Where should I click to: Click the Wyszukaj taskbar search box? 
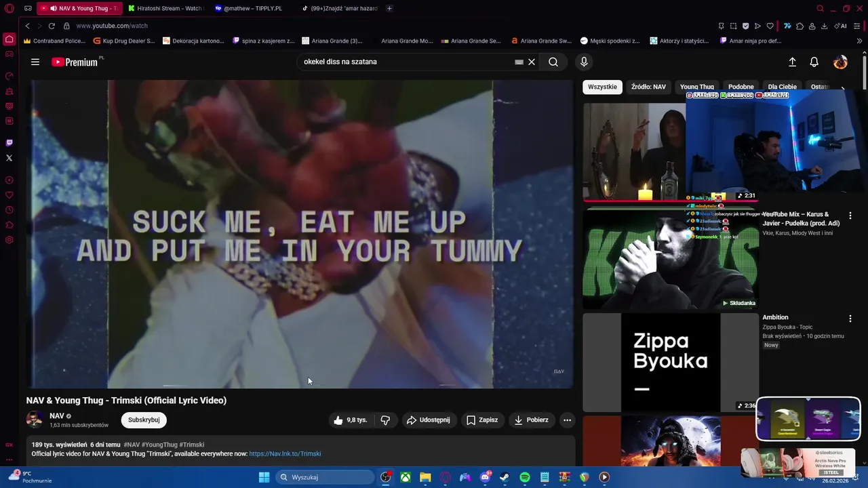[325, 477]
